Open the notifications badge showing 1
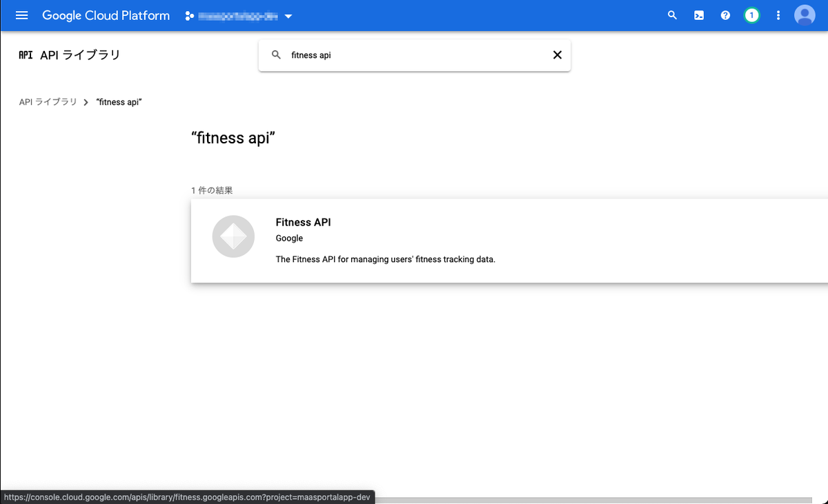828x504 pixels. coord(752,15)
